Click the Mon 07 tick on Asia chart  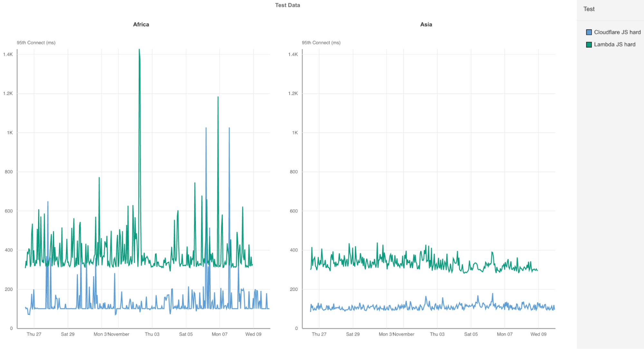(x=505, y=334)
